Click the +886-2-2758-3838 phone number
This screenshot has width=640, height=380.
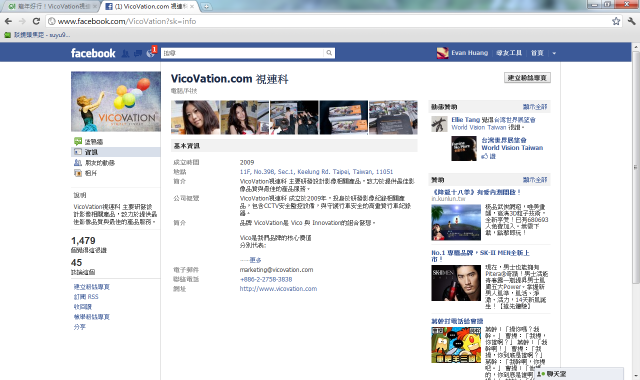coord(266,279)
